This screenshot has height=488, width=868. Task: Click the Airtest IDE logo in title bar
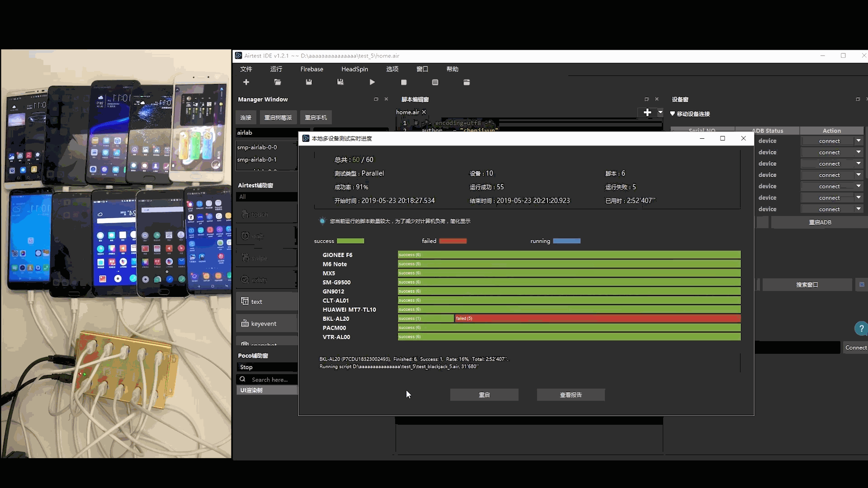[x=238, y=56]
